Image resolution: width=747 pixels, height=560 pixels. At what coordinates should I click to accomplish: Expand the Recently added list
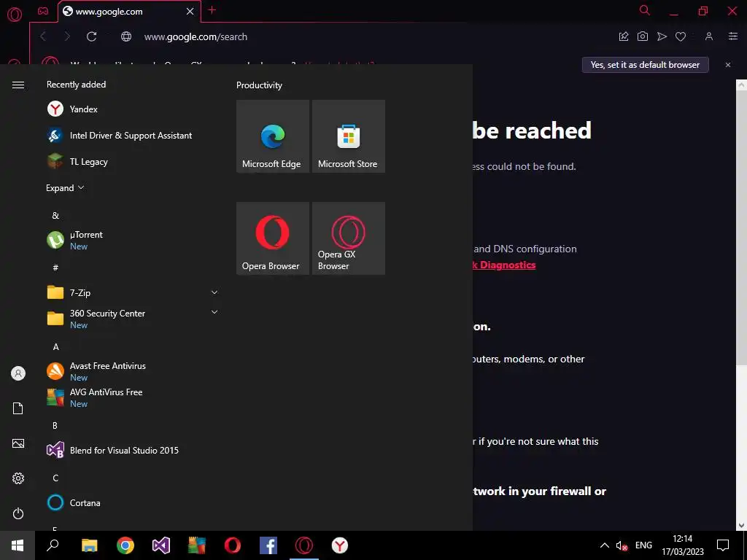(x=65, y=187)
